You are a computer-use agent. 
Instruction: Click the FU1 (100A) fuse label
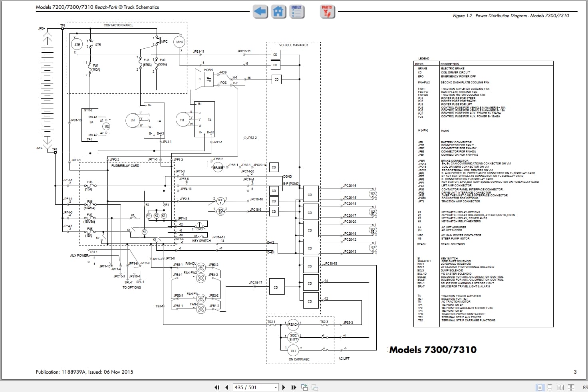click(x=96, y=67)
